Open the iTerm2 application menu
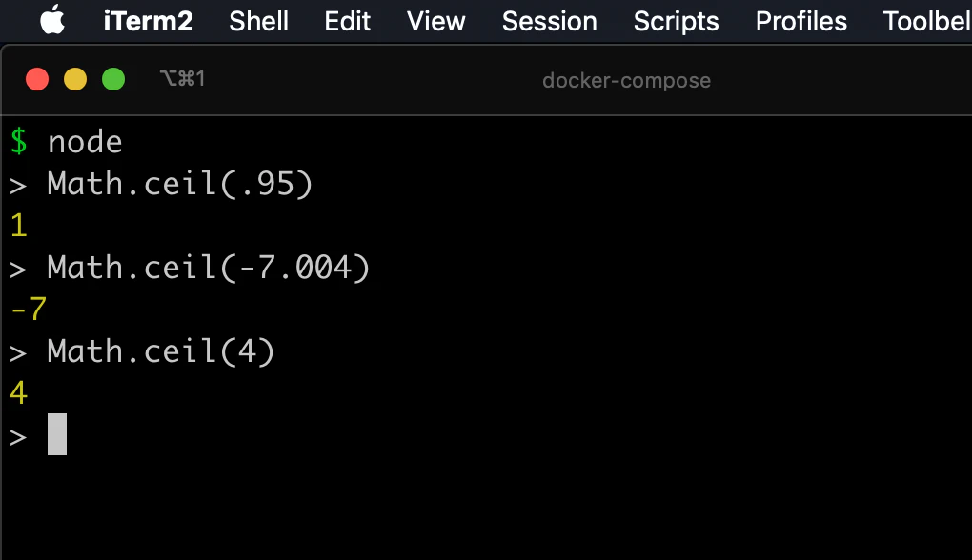The height and width of the screenshot is (560, 972). pyautogui.click(x=148, y=22)
